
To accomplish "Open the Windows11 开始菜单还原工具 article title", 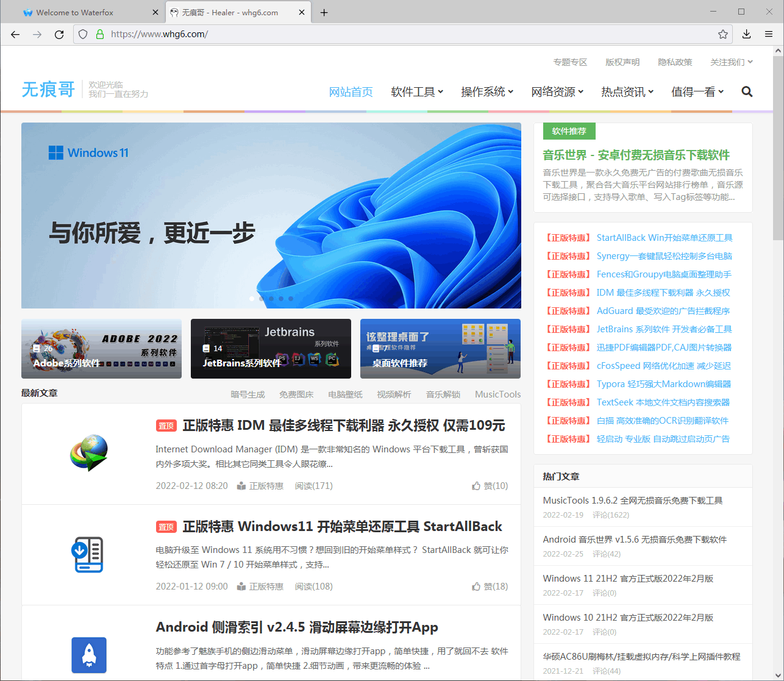I will click(x=342, y=527).
